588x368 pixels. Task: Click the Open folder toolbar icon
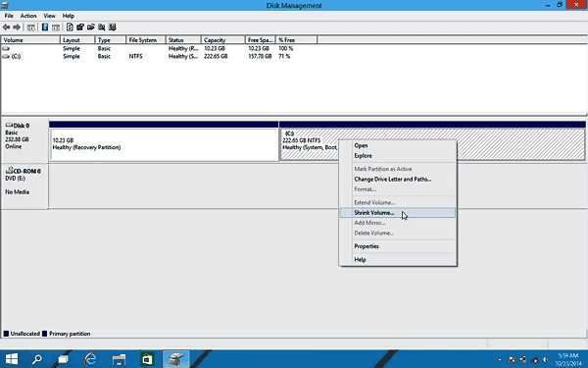pyautogui.click(x=91, y=27)
